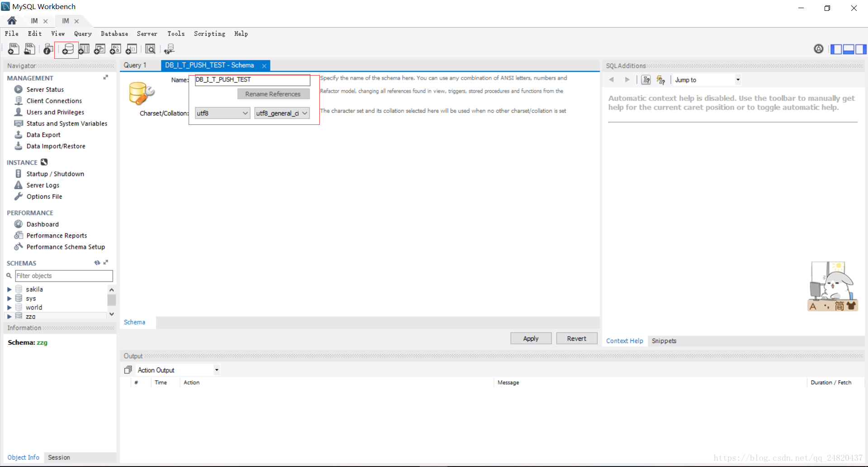The image size is (868, 467).
Task: Close the DB_I_T_PUSH_TEST Schema tab
Action: pos(264,66)
